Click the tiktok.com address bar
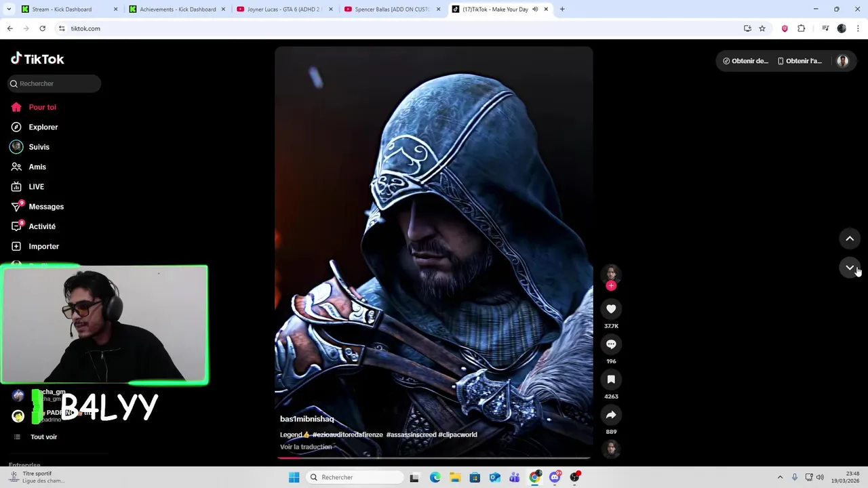This screenshot has width=868, height=488. (400, 28)
